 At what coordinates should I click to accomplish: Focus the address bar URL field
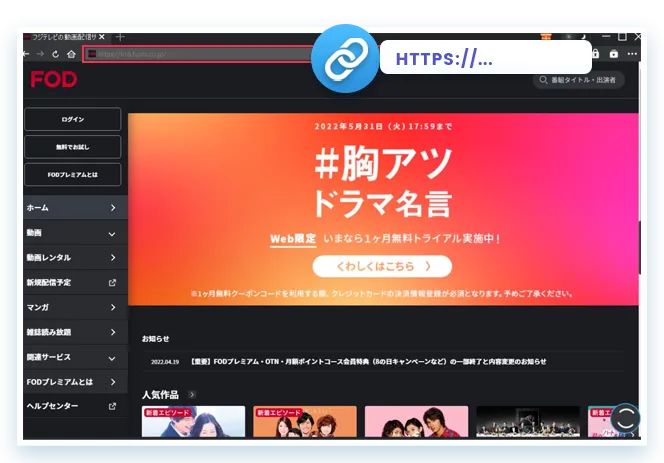[x=199, y=54]
